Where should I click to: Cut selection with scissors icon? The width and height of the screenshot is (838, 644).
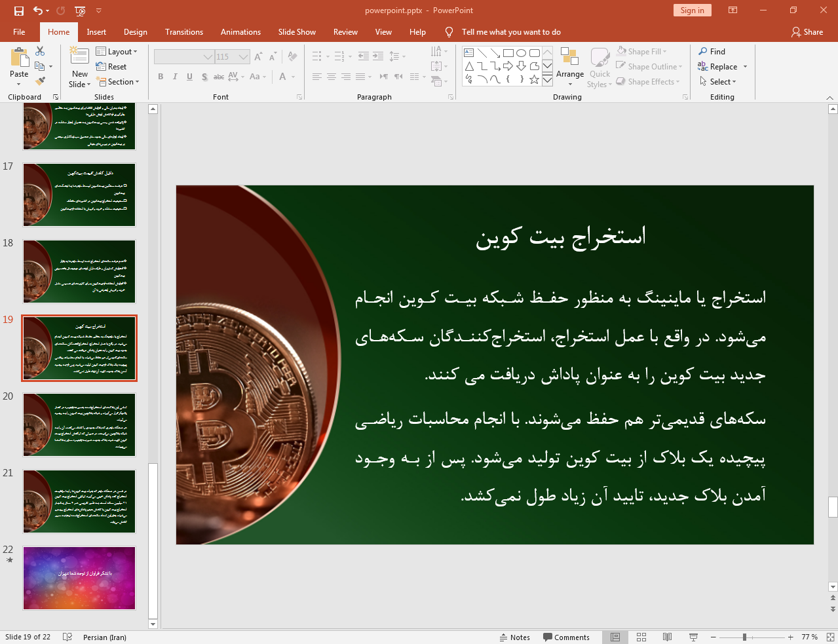pos(40,51)
